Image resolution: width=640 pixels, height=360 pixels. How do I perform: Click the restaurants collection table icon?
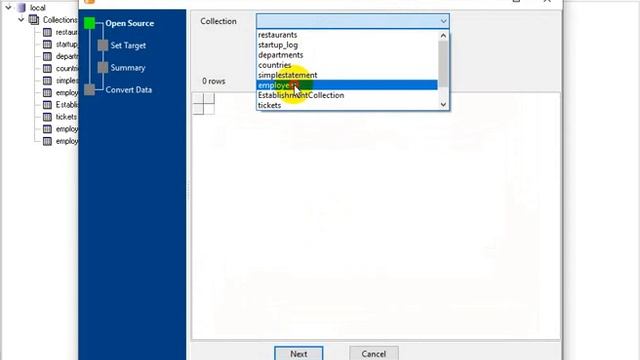(x=47, y=32)
